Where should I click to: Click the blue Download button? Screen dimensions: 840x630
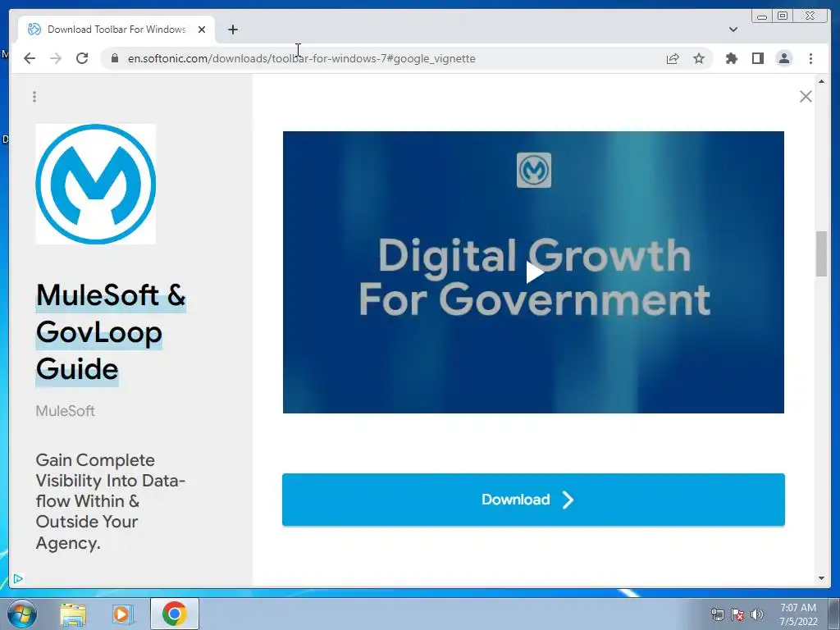(533, 500)
